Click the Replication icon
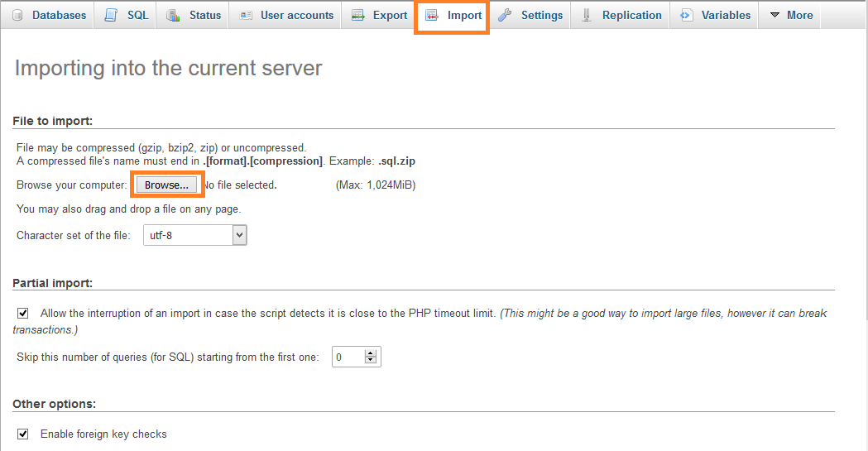The width and height of the screenshot is (868, 451). [587, 16]
